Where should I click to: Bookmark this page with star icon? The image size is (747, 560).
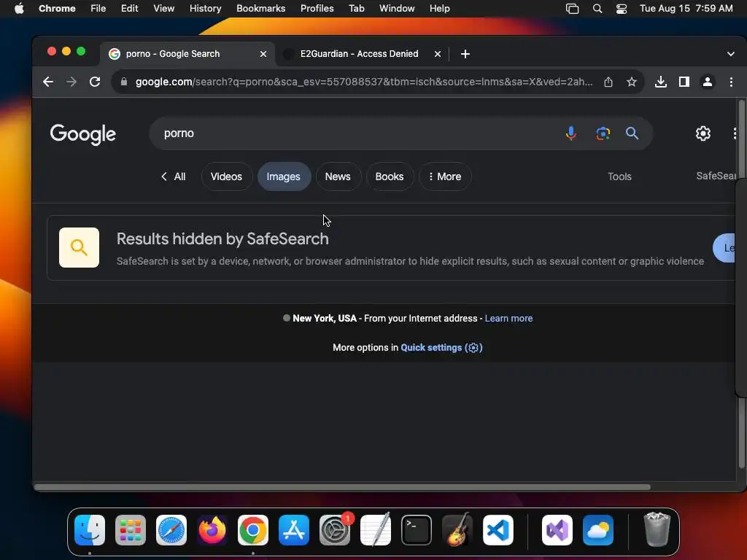point(632,82)
